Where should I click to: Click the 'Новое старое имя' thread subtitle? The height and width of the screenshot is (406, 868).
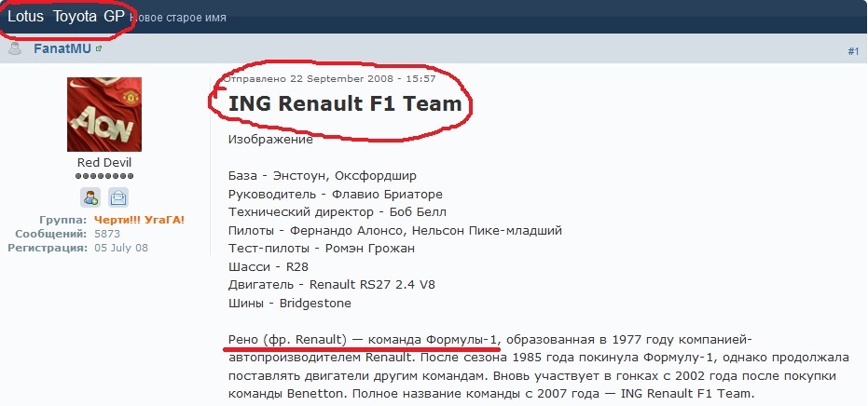coord(178,18)
